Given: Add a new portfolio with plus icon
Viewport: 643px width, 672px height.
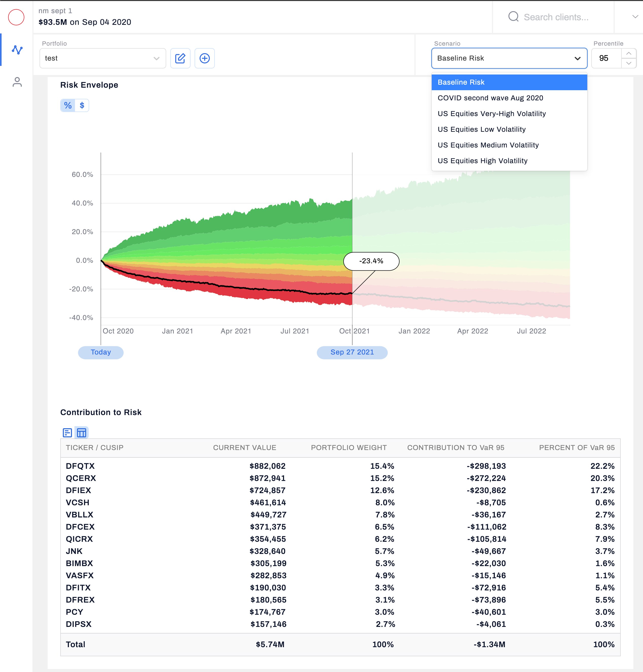Looking at the screenshot, I should pos(205,58).
